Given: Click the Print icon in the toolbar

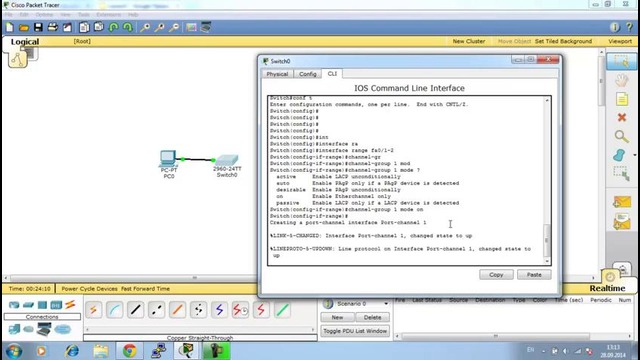Looking at the screenshot, I should [53, 27].
